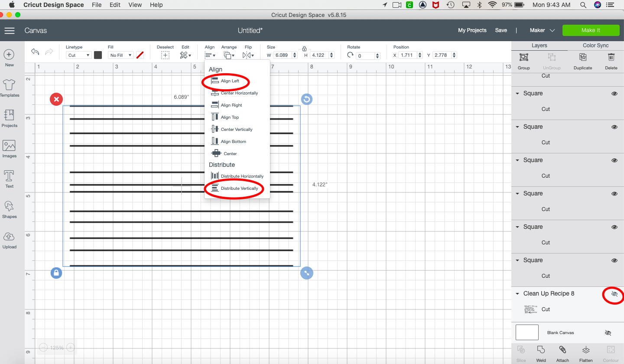Viewport: 624px width, 364px height.
Task: Collapse the first visible Square layer
Action: (x=517, y=94)
